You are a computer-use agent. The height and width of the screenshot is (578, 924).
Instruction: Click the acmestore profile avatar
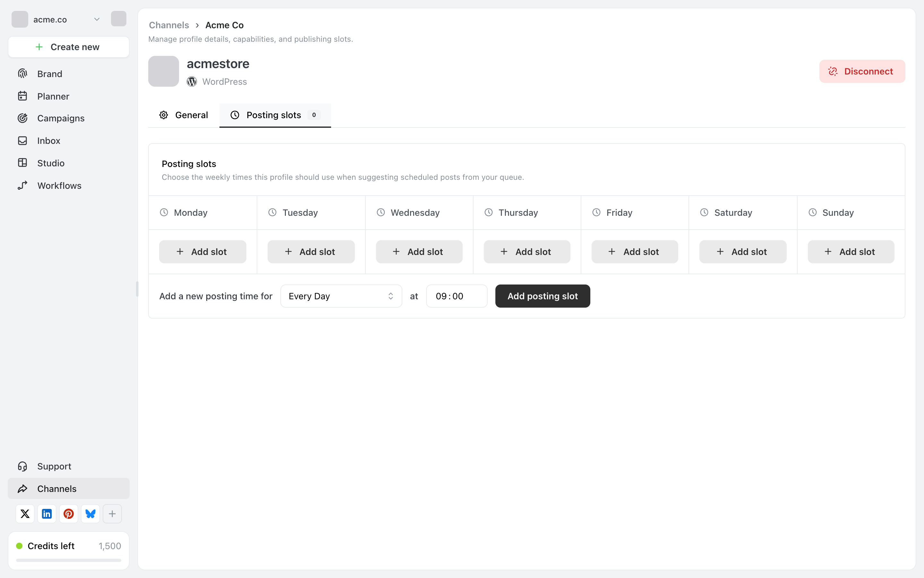pyautogui.click(x=163, y=71)
